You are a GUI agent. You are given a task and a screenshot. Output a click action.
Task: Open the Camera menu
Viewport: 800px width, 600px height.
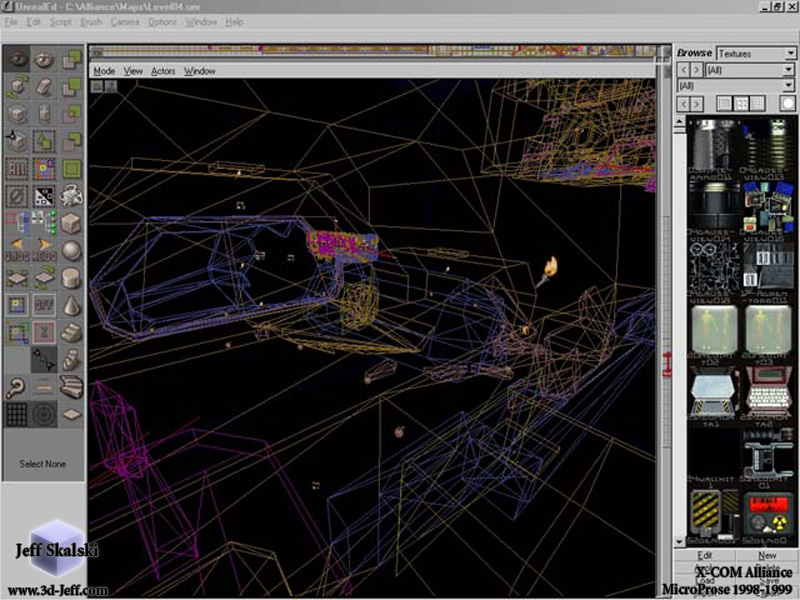[125, 22]
